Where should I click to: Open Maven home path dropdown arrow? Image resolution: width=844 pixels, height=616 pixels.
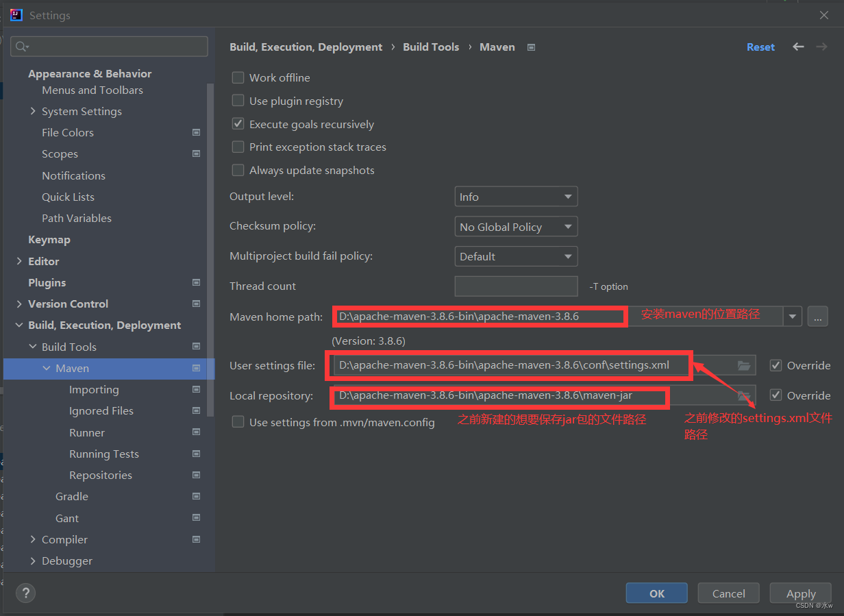(793, 317)
